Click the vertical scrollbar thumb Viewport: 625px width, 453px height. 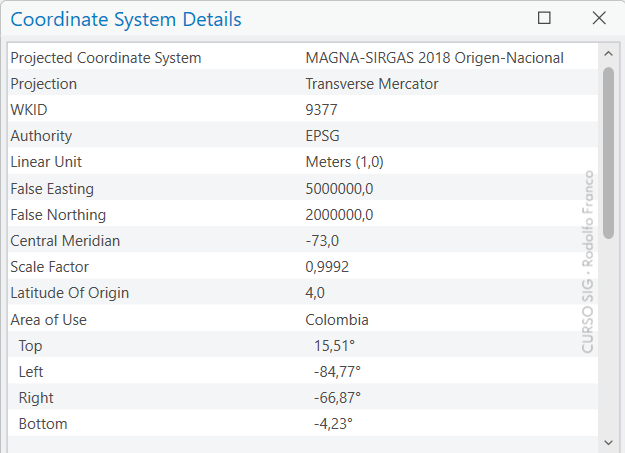point(608,150)
